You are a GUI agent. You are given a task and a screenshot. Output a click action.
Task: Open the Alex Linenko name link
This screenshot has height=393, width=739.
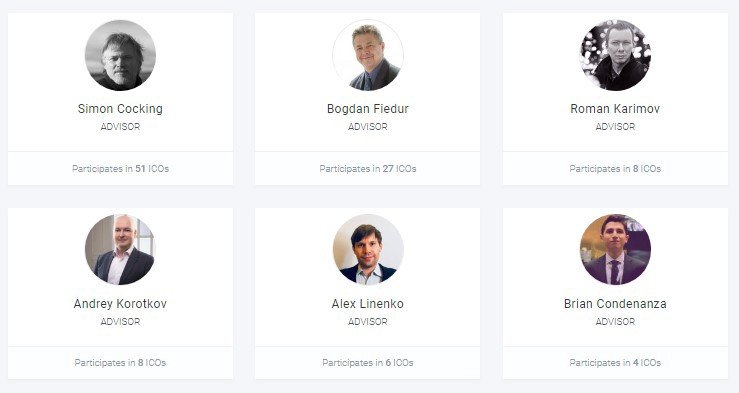368,304
